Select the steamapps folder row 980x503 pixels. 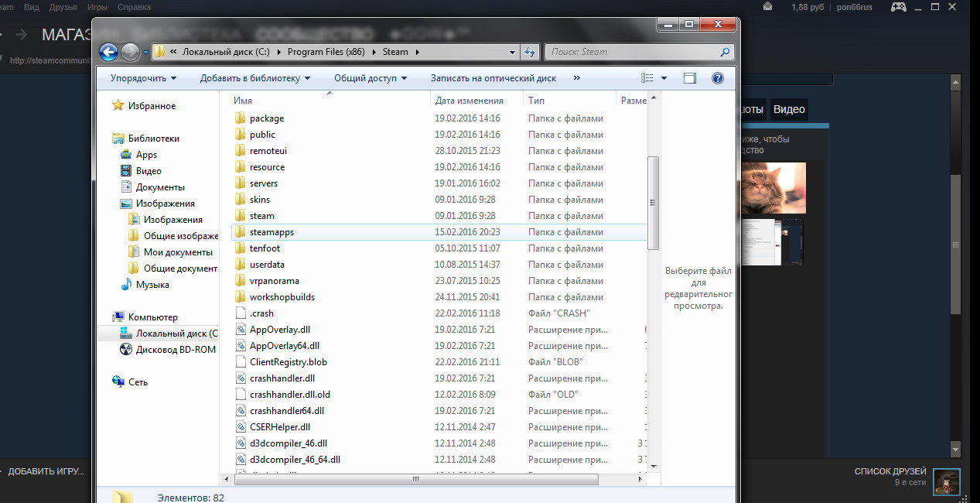click(x=438, y=232)
